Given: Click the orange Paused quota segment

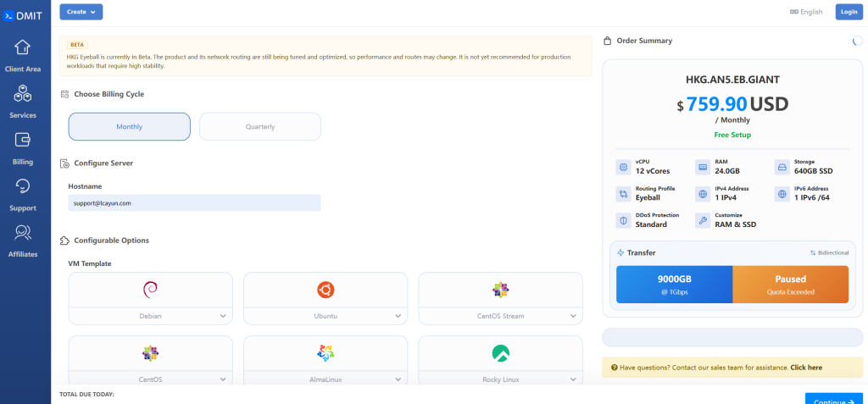Looking at the screenshot, I should tap(791, 285).
